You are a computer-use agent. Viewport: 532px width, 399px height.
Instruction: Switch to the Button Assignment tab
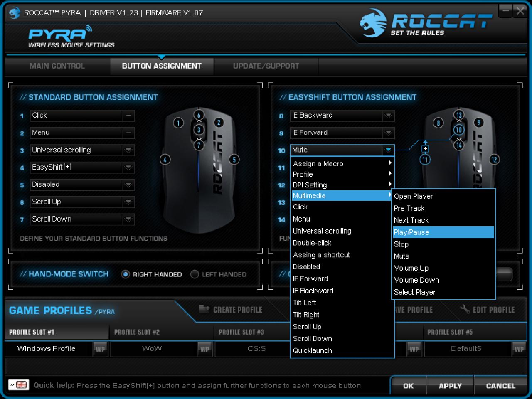click(162, 66)
